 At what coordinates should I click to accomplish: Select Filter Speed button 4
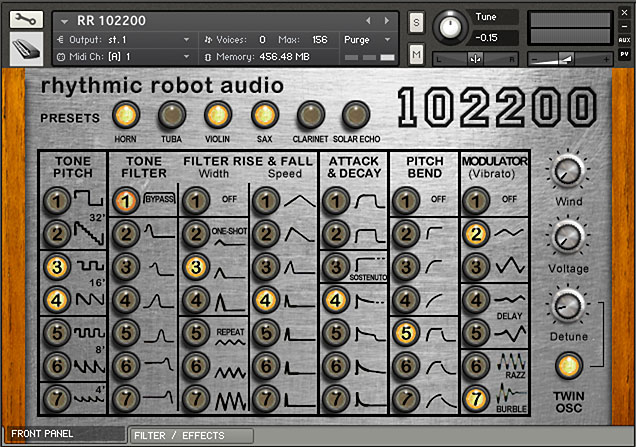[266, 301]
